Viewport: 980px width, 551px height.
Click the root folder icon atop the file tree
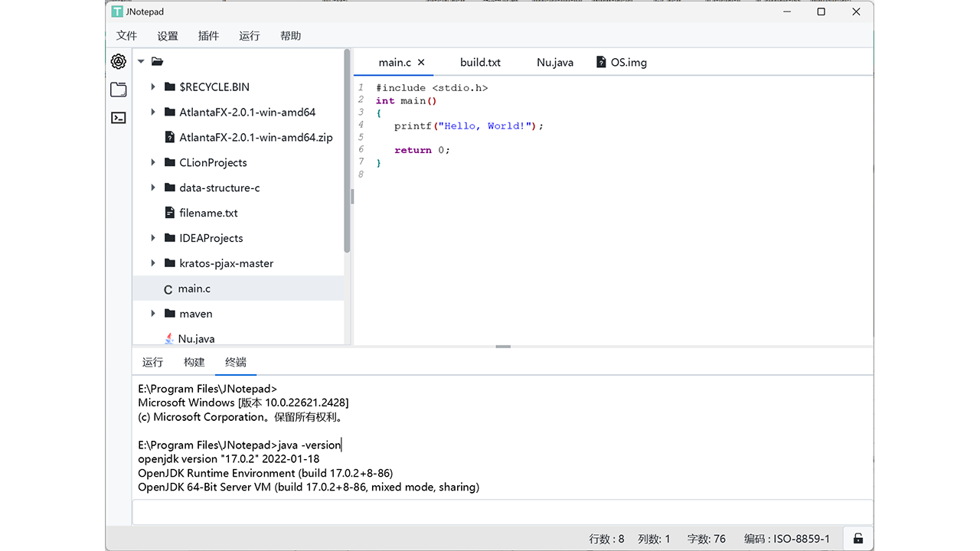[156, 61]
